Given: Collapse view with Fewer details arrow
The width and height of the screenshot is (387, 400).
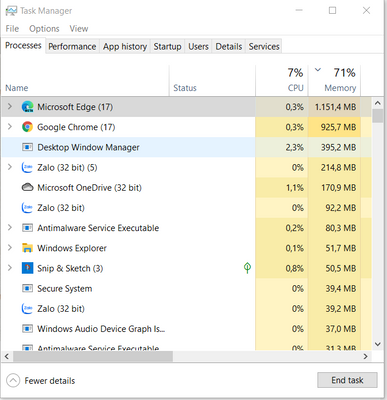Looking at the screenshot, I should click(x=13, y=380).
